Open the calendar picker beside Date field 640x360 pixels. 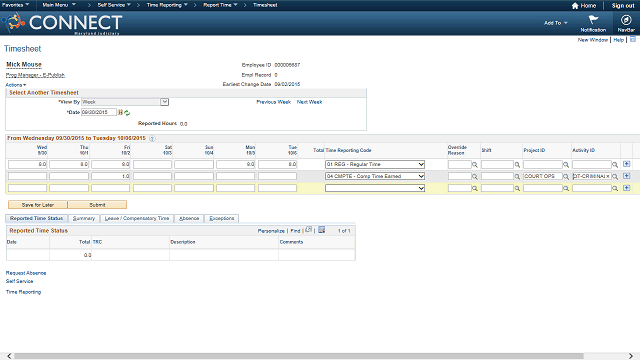120,112
